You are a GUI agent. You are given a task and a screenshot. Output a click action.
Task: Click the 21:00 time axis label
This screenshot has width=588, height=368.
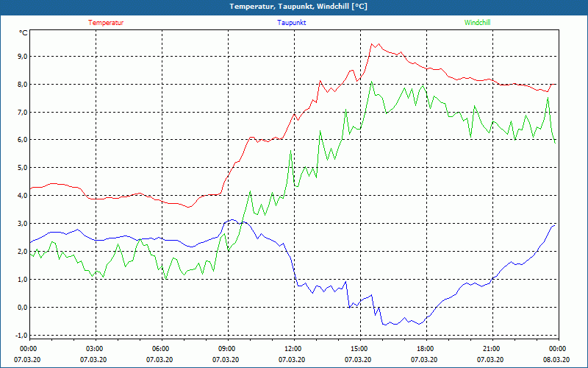(490, 349)
